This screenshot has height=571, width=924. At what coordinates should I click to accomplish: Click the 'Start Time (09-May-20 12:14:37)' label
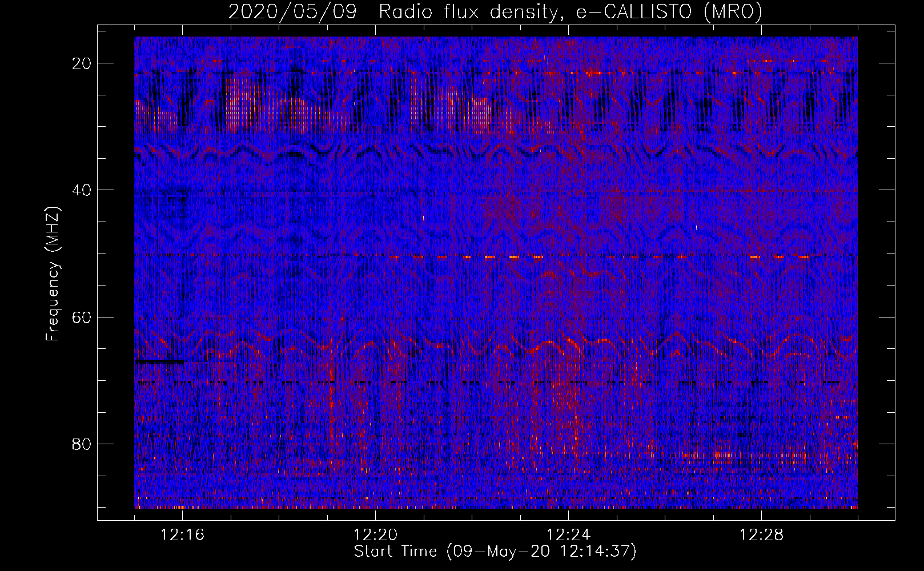(x=495, y=552)
